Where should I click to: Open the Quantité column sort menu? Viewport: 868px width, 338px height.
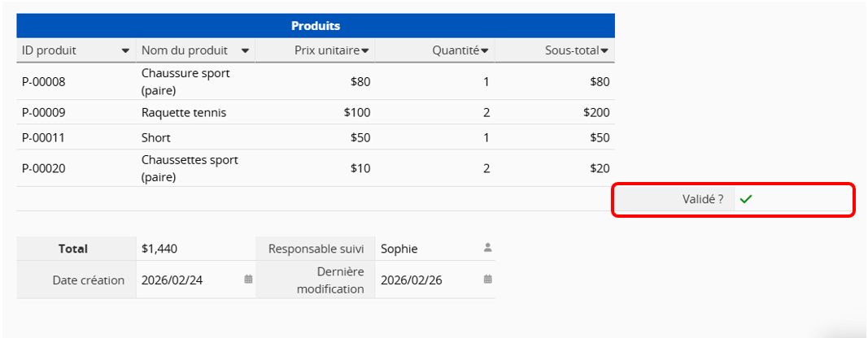(485, 50)
